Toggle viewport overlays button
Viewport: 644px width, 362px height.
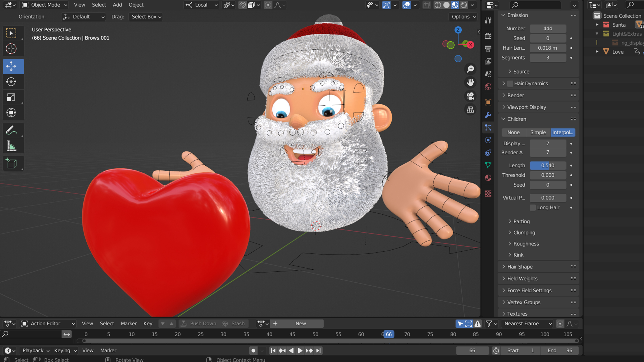(x=406, y=5)
